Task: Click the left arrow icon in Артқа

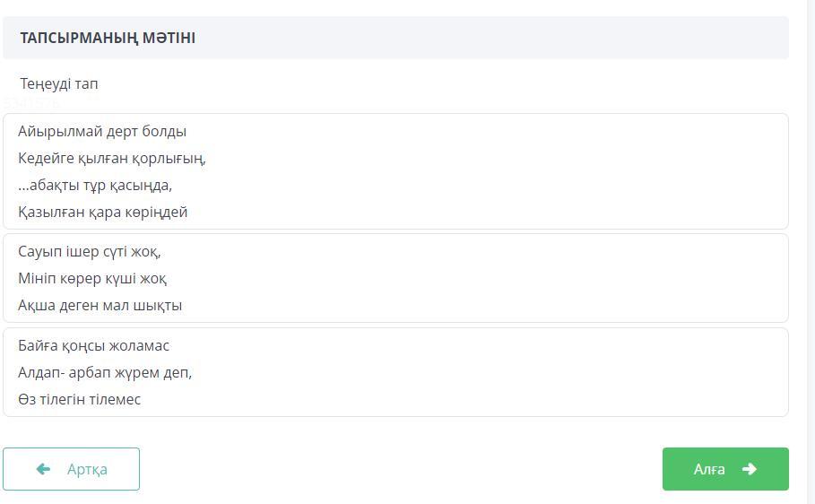Action: 43,469
